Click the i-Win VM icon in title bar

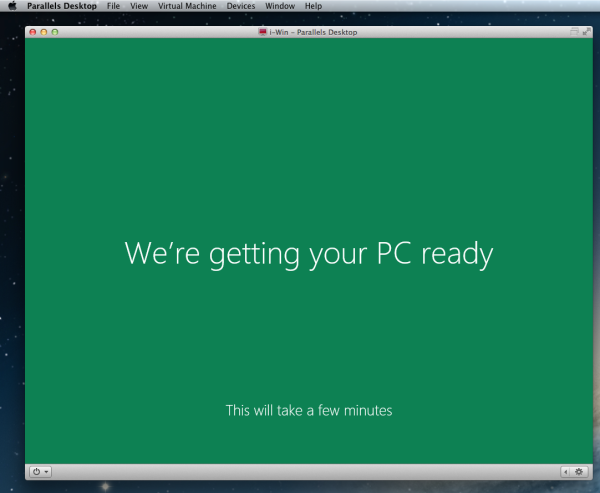click(x=262, y=32)
